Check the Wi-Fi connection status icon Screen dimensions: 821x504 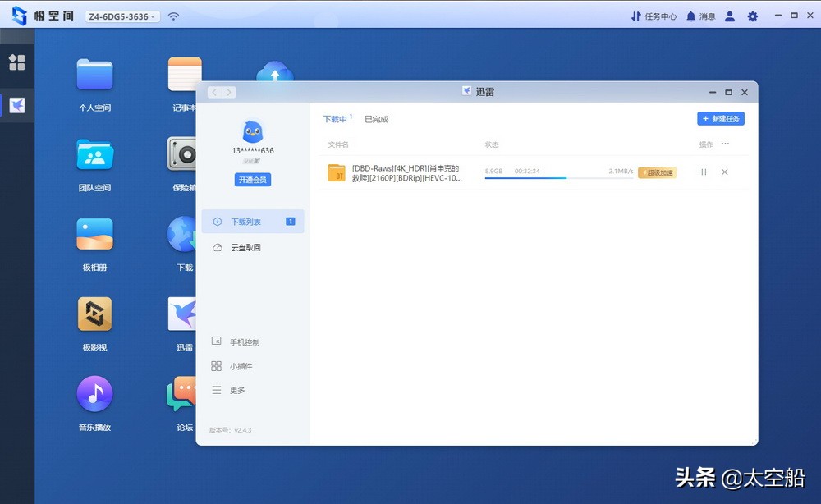[173, 16]
